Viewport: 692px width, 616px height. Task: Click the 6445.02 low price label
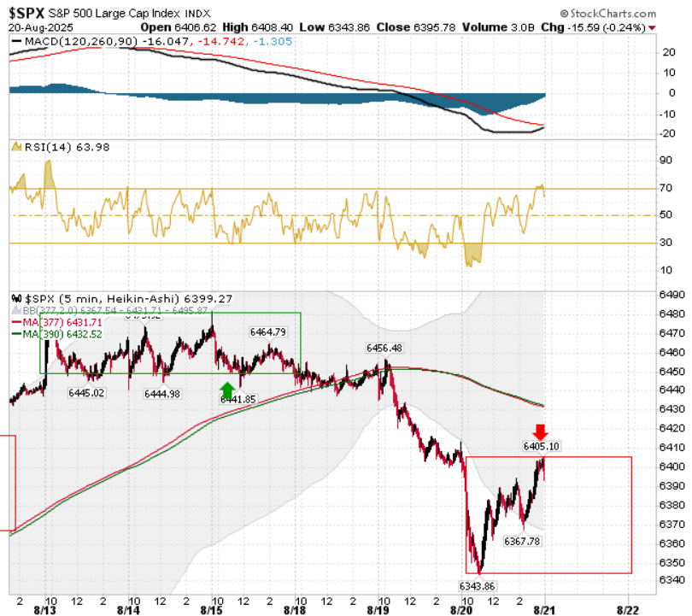(x=86, y=393)
